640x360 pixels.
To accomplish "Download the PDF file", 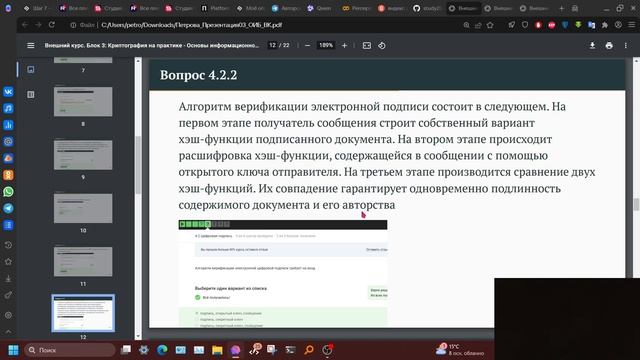I will 592,45.
